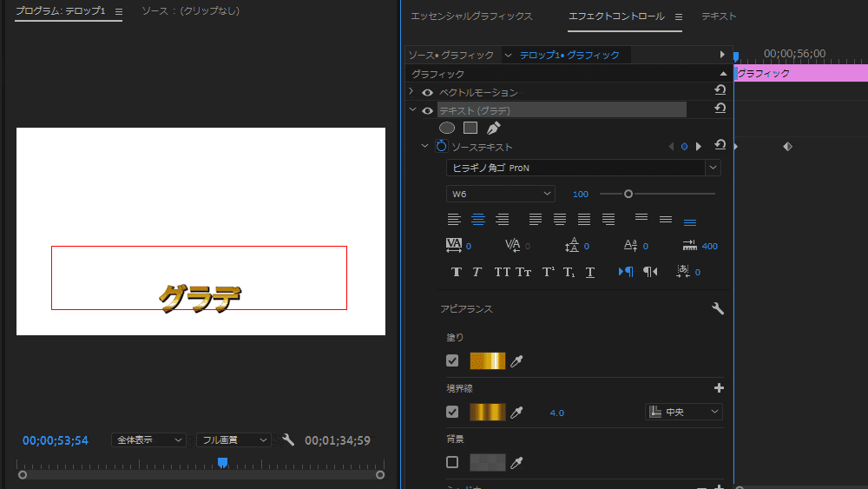Set right-to-left text direction
868x489 pixels.
tap(650, 271)
